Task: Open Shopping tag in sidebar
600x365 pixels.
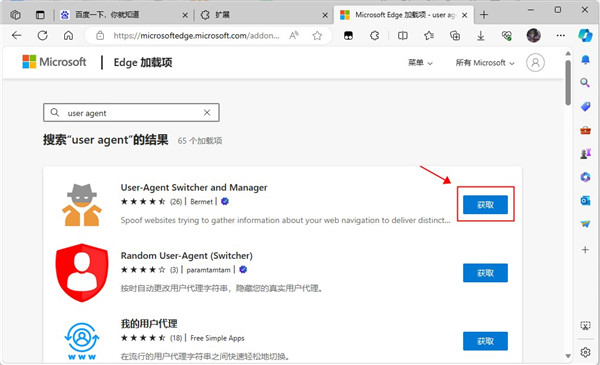Action: pyautogui.click(x=585, y=107)
